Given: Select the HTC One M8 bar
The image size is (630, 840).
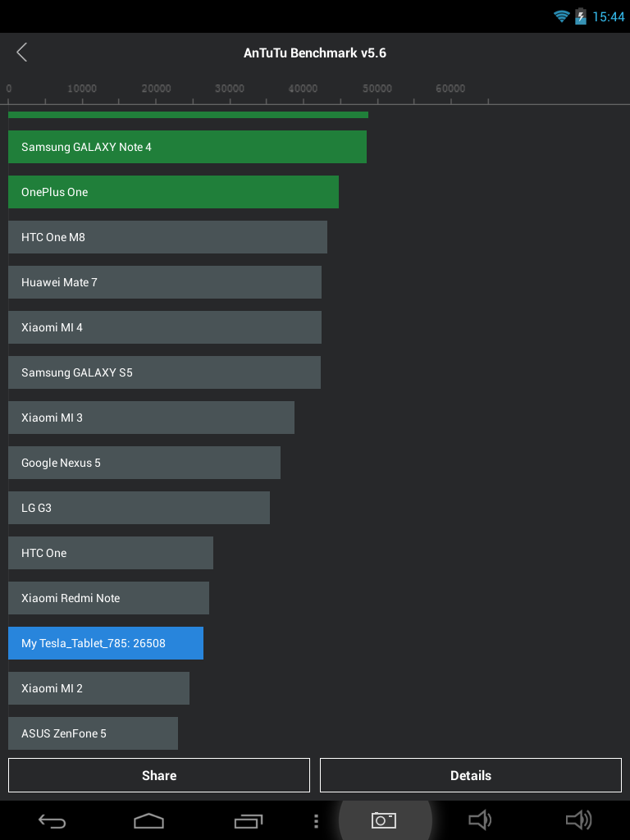Looking at the screenshot, I should pos(167,237).
